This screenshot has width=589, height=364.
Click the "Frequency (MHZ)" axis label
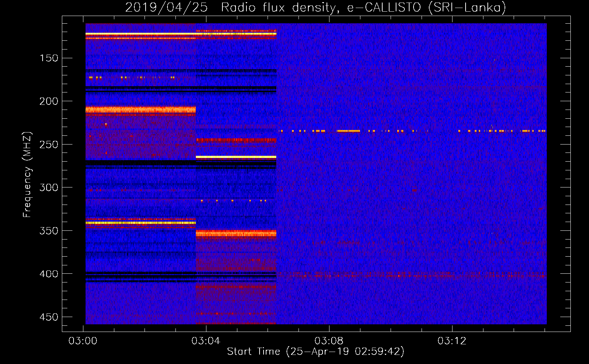(27, 175)
